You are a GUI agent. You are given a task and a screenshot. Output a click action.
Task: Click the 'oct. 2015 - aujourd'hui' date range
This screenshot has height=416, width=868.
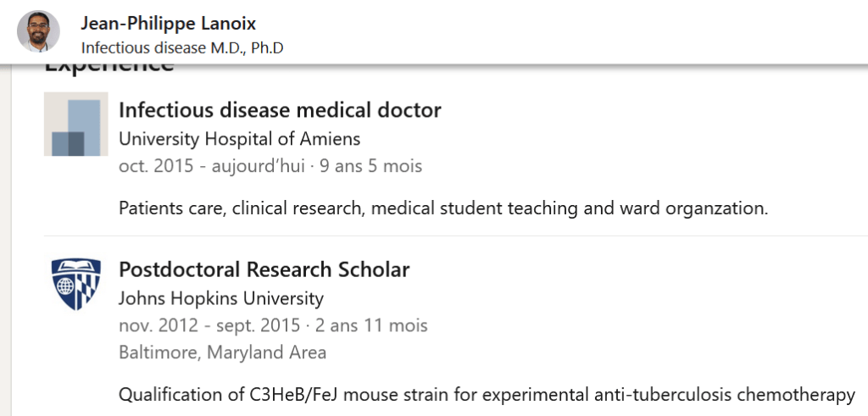[211, 166]
